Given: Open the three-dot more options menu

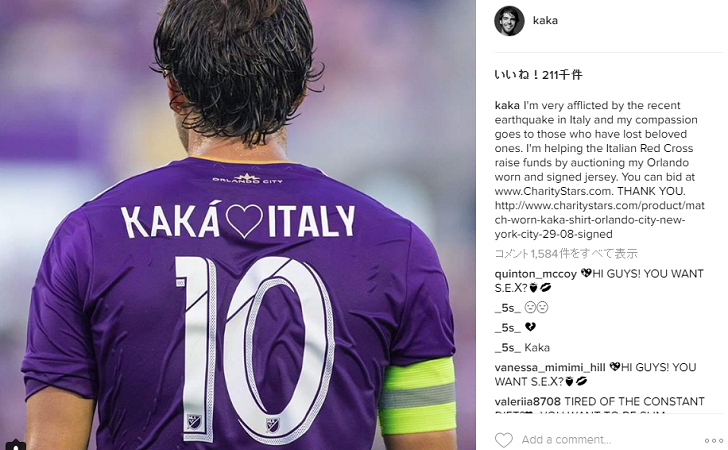Looking at the screenshot, I should click(x=713, y=440).
